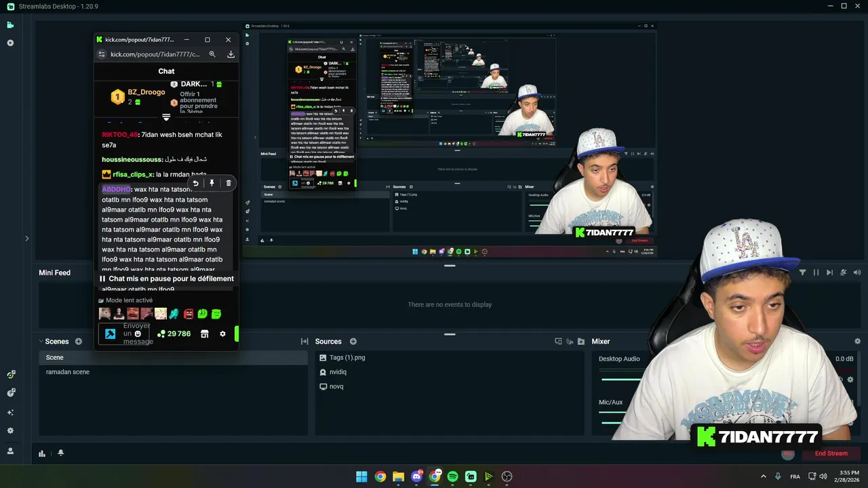Select the nvidiq webcam source

click(338, 372)
